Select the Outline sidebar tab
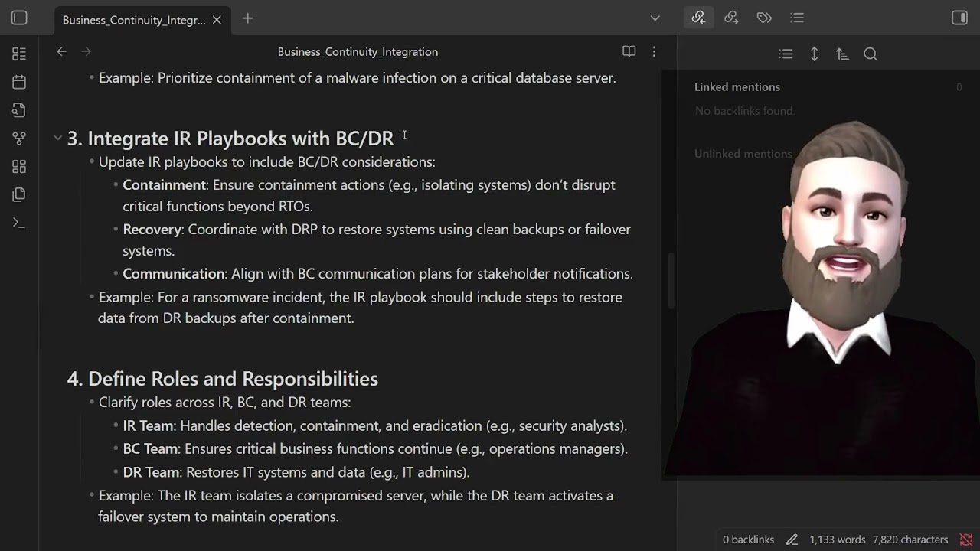The width and height of the screenshot is (980, 551). click(797, 18)
